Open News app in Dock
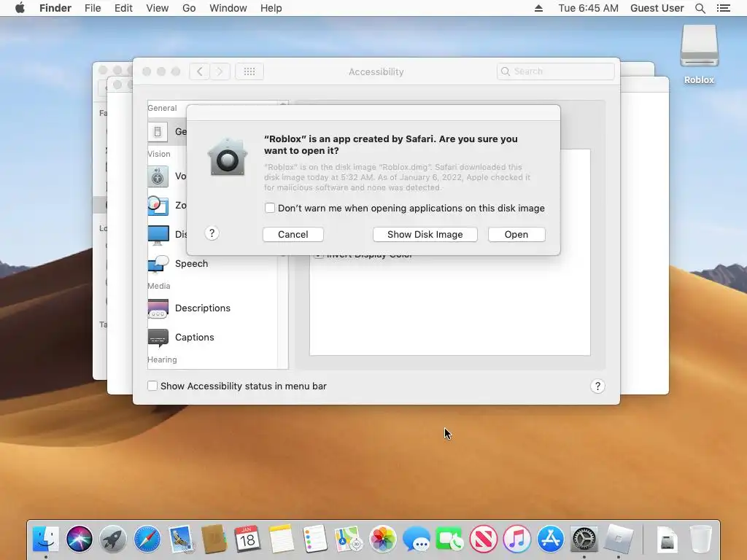Screen dimensions: 747x560 pos(484,539)
